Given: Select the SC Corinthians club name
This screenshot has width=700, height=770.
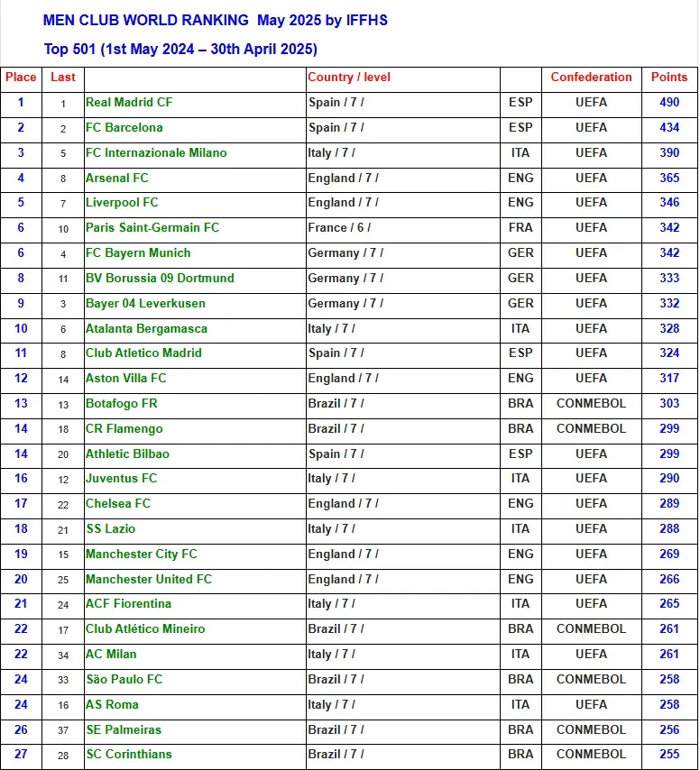Looking at the screenshot, I should point(129,755).
